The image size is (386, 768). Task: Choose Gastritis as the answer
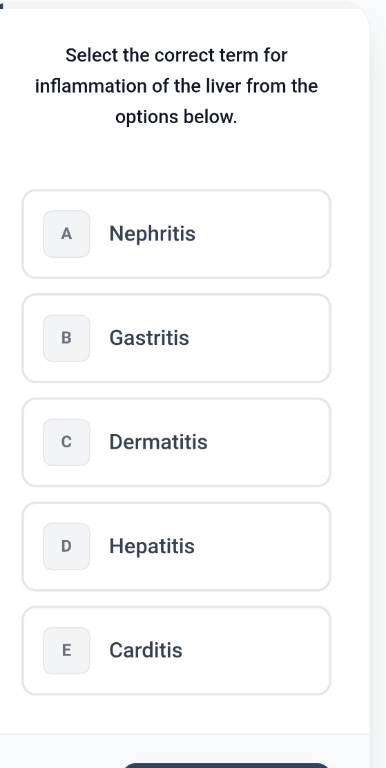click(176, 338)
